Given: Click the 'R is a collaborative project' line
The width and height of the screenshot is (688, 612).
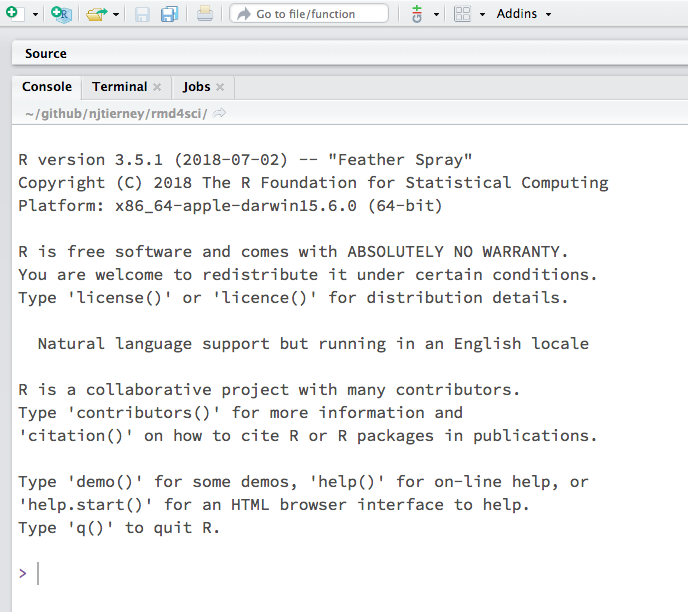Looking at the screenshot, I should coord(269,390).
